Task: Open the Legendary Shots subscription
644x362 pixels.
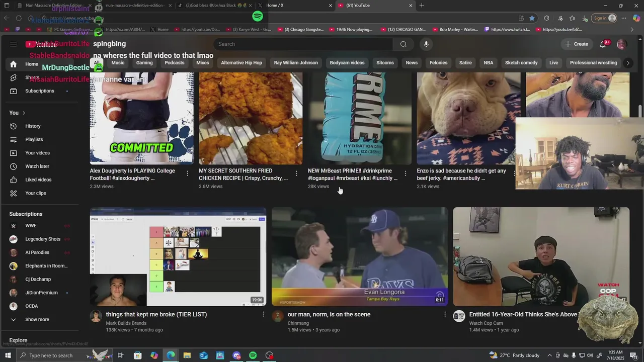Action: [43, 239]
